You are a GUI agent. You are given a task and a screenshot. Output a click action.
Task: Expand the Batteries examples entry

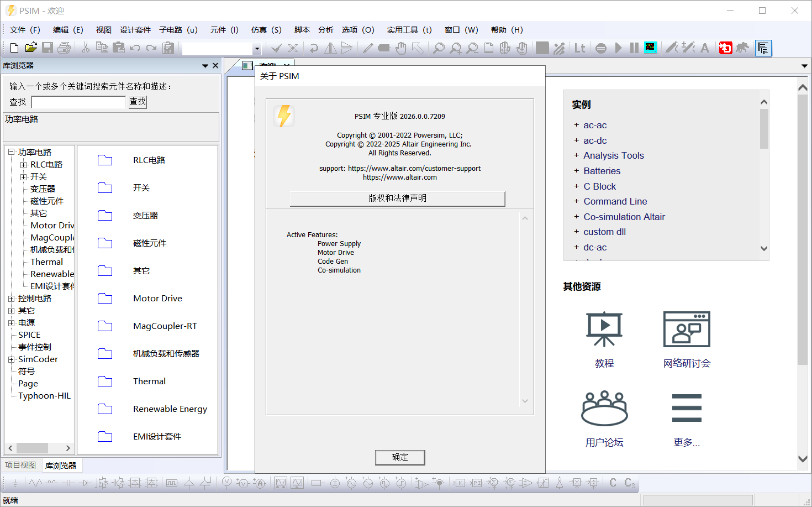click(x=576, y=171)
